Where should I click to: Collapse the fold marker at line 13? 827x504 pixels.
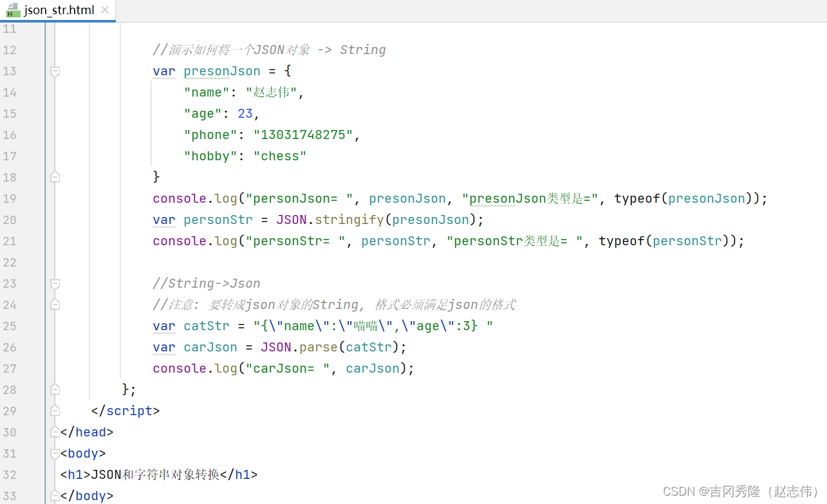point(55,71)
